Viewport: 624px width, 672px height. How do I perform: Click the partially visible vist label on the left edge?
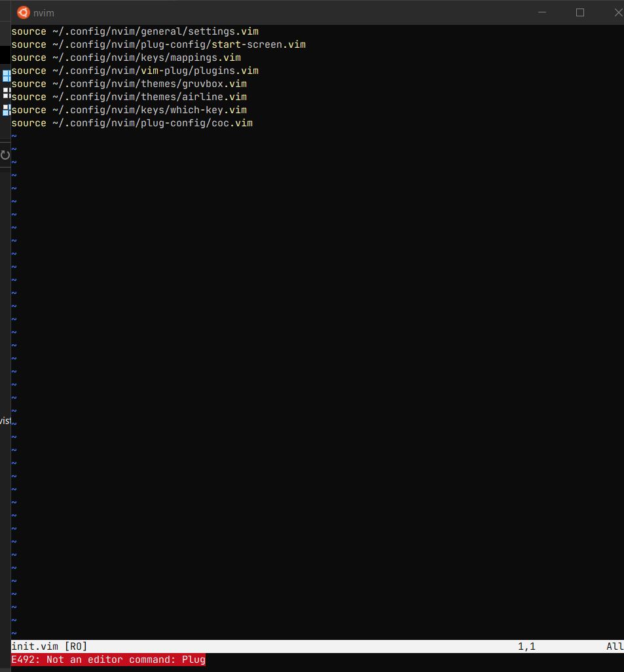5,420
